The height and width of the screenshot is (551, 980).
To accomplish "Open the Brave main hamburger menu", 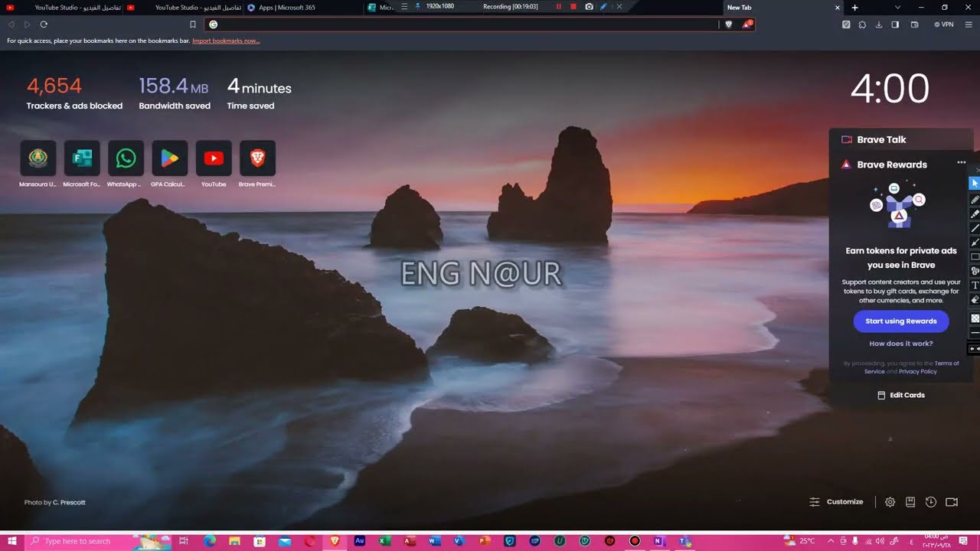I will tap(969, 24).
